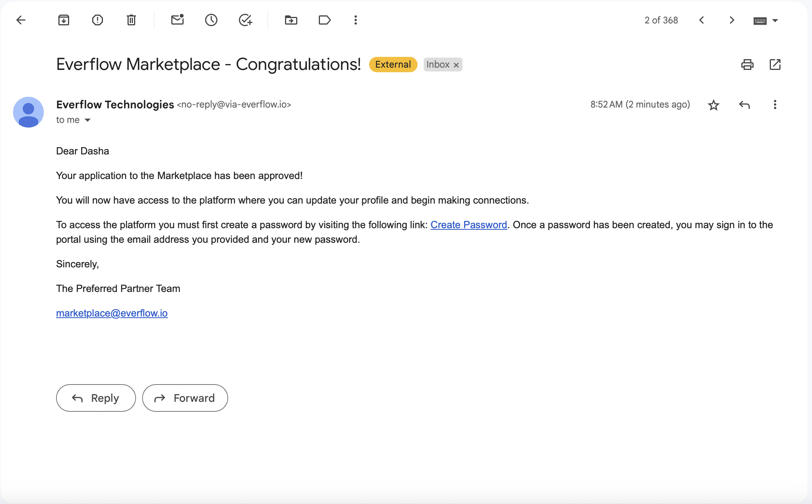Remove the Inbox label with its X
Screen dimensions: 812x504
456,65
